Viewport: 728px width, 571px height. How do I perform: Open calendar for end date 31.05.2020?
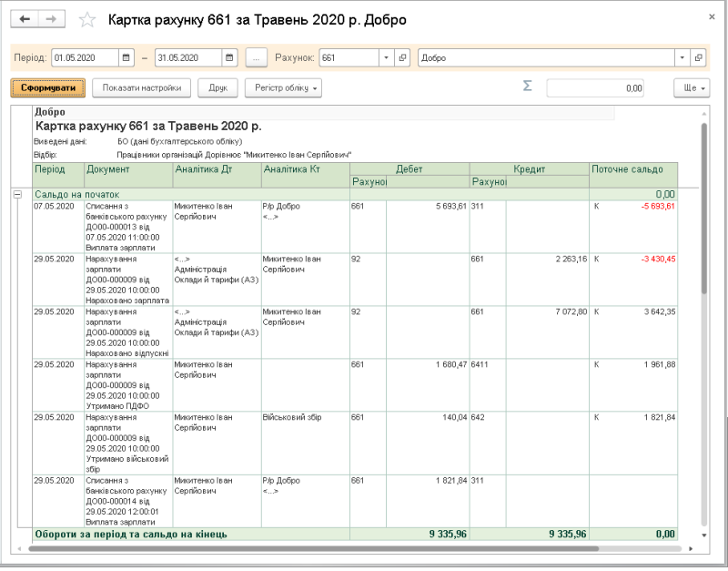click(229, 58)
